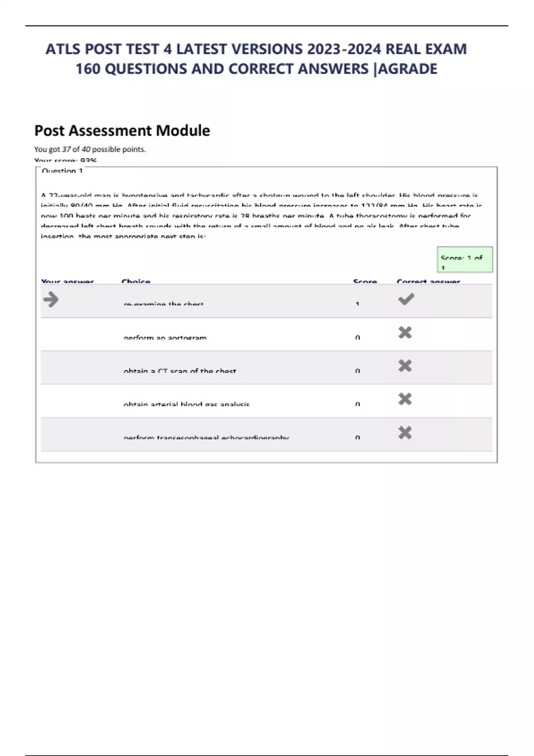This screenshot has width=534, height=756.
Task: Select the "re-examine the chest" choice
Action: [163, 304]
